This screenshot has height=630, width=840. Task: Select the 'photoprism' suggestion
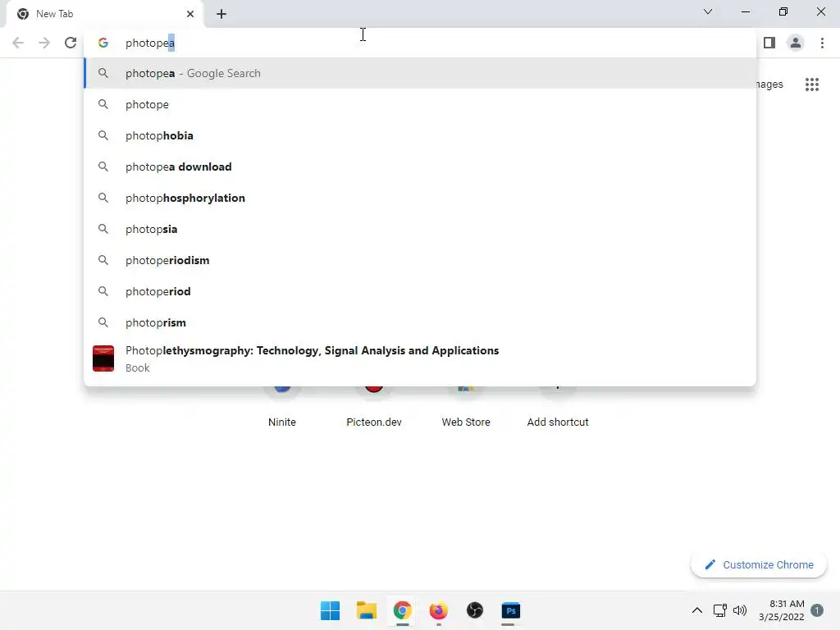coord(420,322)
